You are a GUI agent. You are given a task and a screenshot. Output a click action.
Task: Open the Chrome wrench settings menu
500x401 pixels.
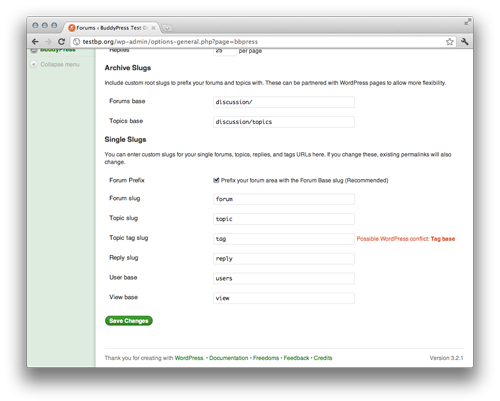[465, 42]
